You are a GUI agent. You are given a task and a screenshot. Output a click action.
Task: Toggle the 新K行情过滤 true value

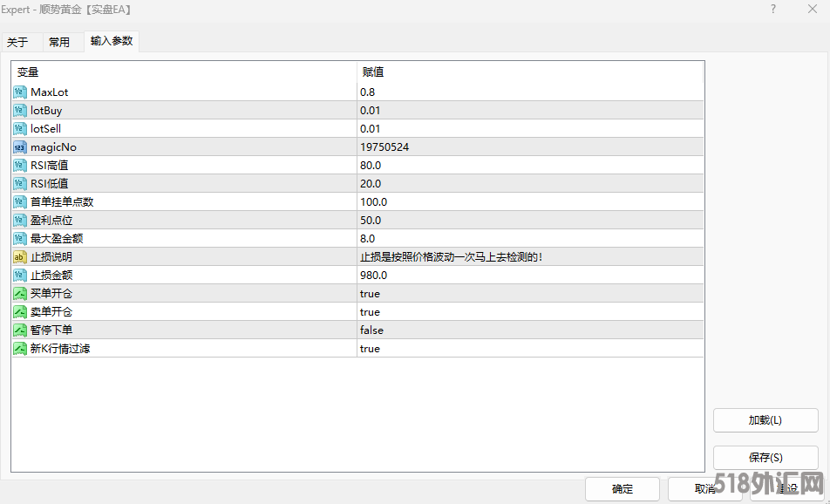point(370,349)
